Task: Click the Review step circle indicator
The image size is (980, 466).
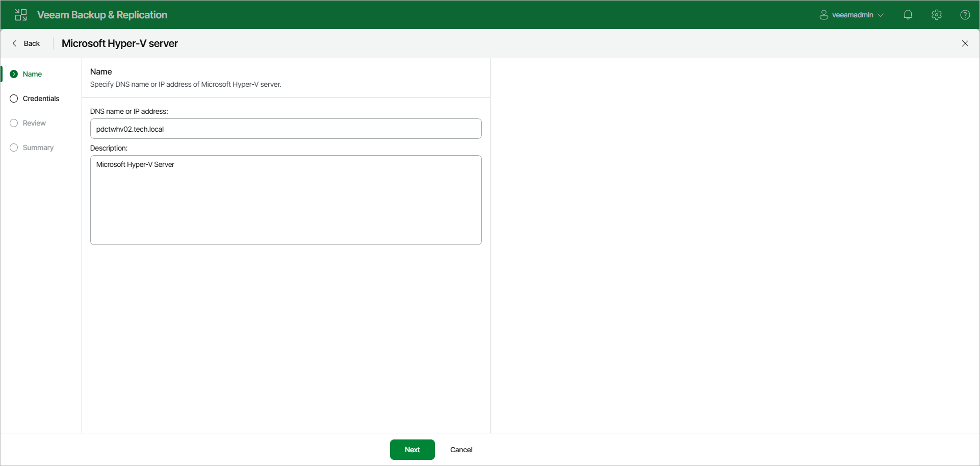Action: click(14, 123)
